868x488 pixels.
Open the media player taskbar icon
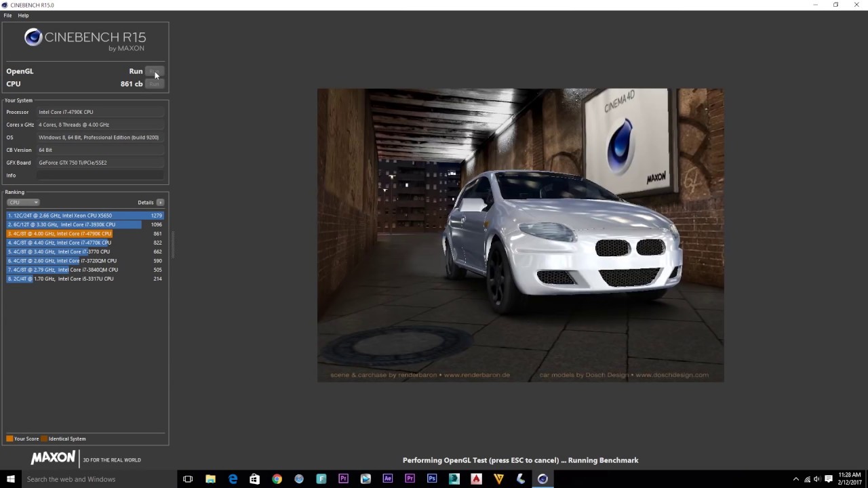point(366,479)
